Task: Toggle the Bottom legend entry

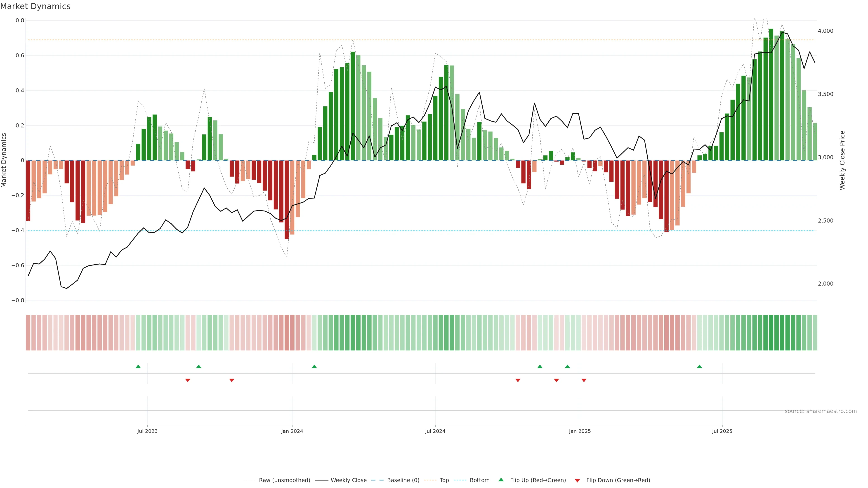Action: point(479,480)
